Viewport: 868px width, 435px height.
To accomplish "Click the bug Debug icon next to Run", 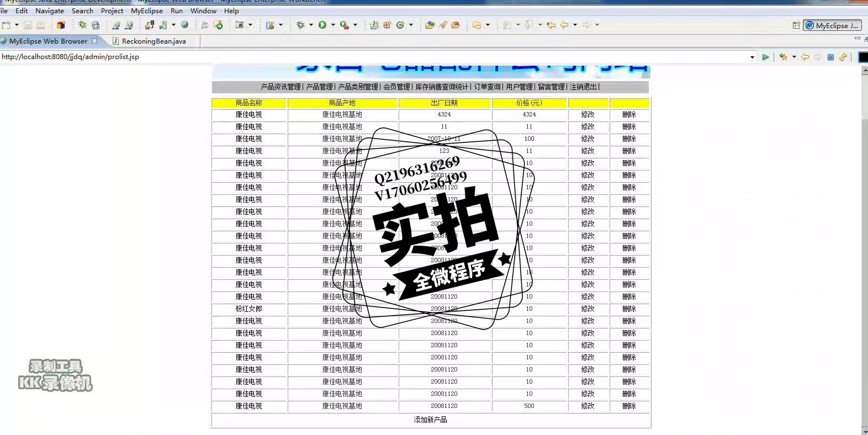I will (x=300, y=25).
